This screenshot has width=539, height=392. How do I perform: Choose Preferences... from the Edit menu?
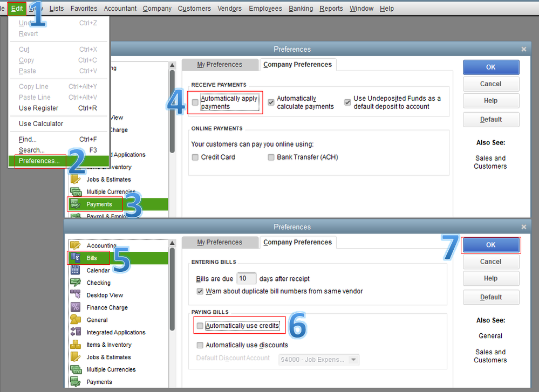tap(58, 161)
